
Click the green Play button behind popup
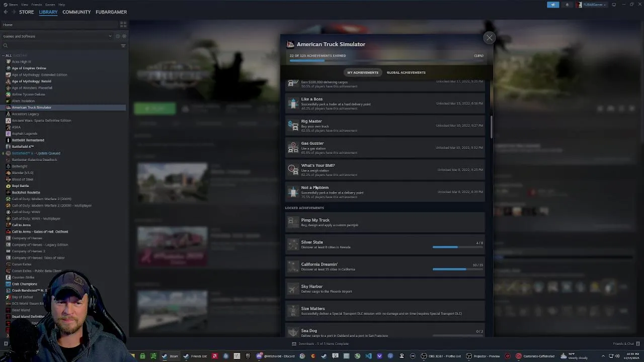pyautogui.click(x=155, y=109)
